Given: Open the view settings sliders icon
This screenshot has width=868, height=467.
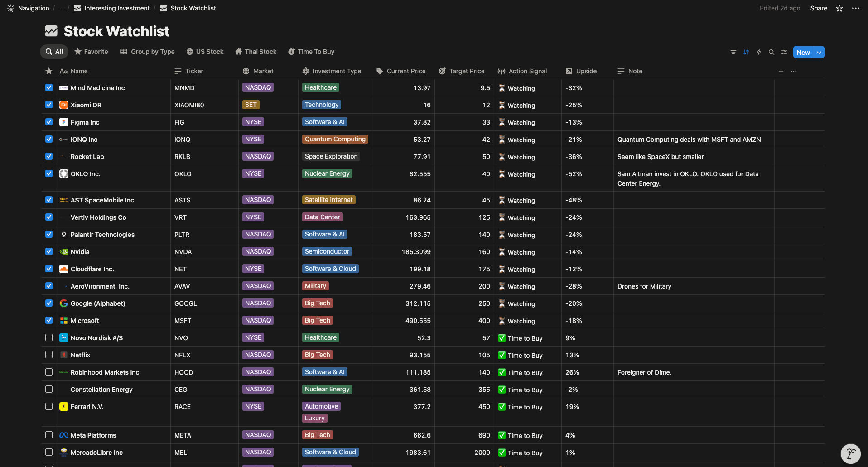Looking at the screenshot, I should (784, 52).
